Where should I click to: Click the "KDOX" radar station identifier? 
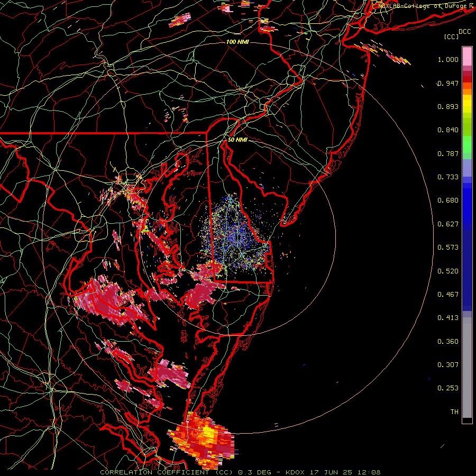(295, 472)
